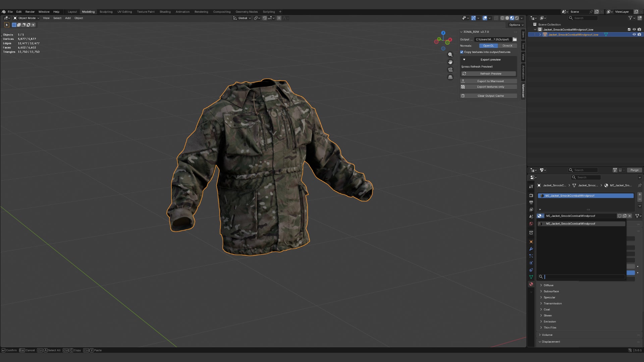This screenshot has width=644, height=362.
Task: Toggle eye visibility of selected jacket mesh object
Action: pos(634,35)
